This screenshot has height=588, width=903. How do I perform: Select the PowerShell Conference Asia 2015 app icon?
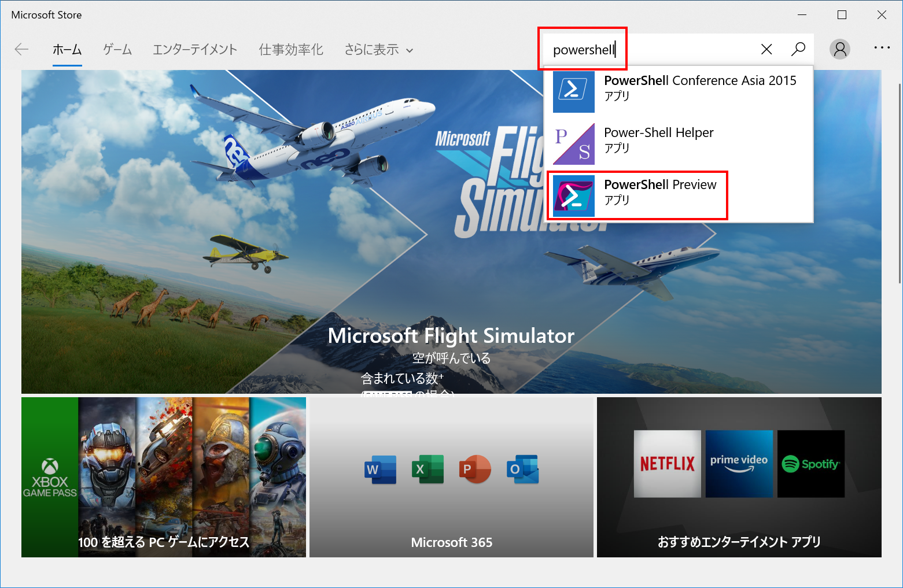tap(573, 92)
